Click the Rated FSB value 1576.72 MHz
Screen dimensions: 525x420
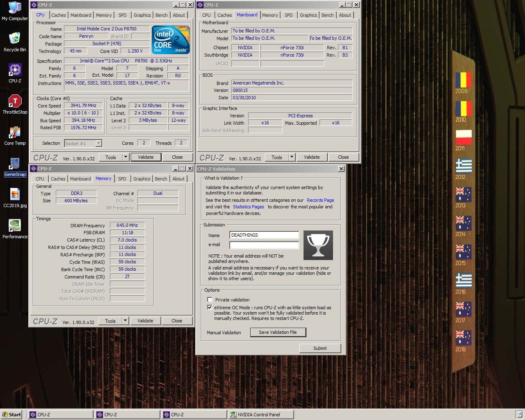point(83,128)
